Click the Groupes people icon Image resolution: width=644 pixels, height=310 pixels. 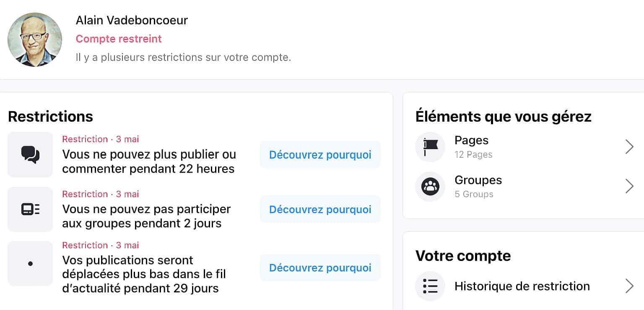430,186
